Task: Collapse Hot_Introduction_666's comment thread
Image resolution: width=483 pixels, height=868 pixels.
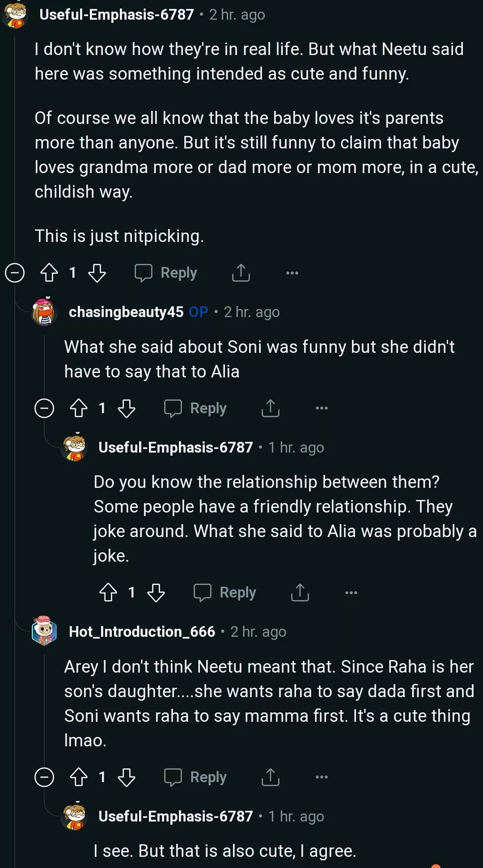Action: click(x=44, y=777)
